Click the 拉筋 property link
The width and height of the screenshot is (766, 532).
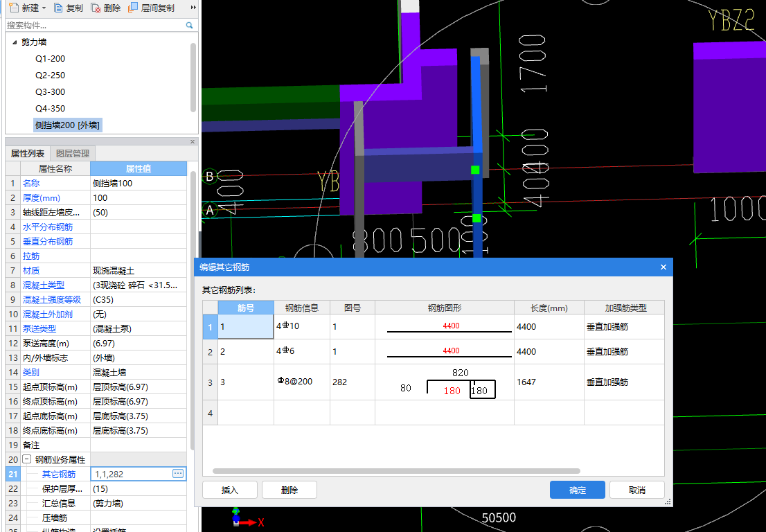coord(30,256)
